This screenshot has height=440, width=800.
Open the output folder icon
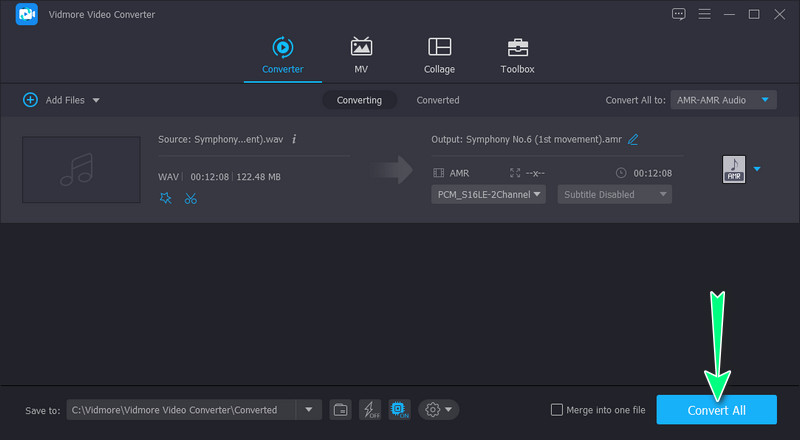[x=341, y=409]
